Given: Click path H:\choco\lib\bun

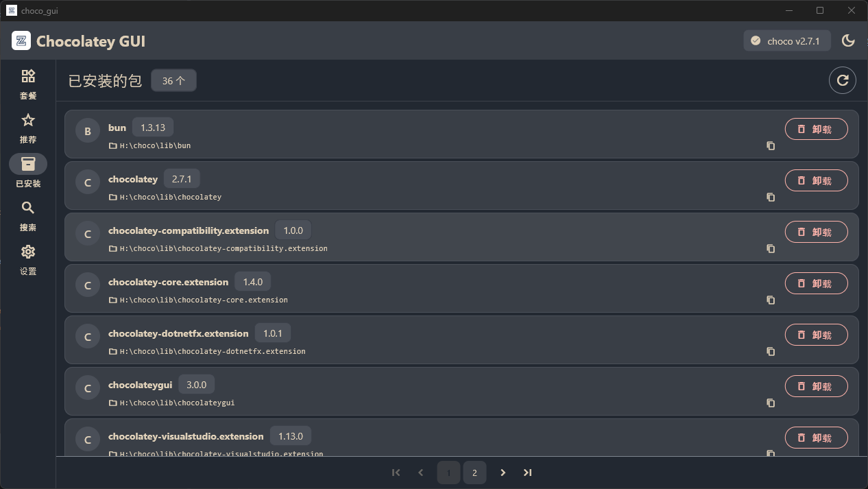Looking at the screenshot, I should click(x=155, y=145).
